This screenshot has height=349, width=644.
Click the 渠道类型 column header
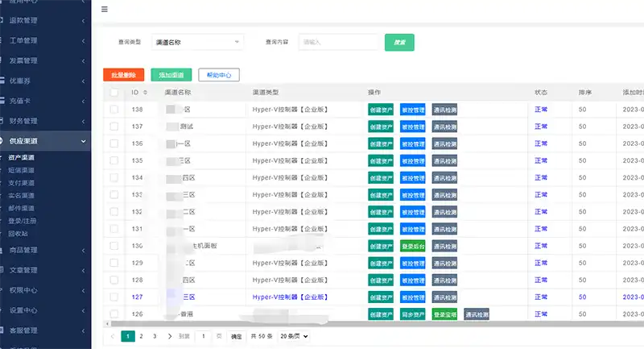point(266,93)
